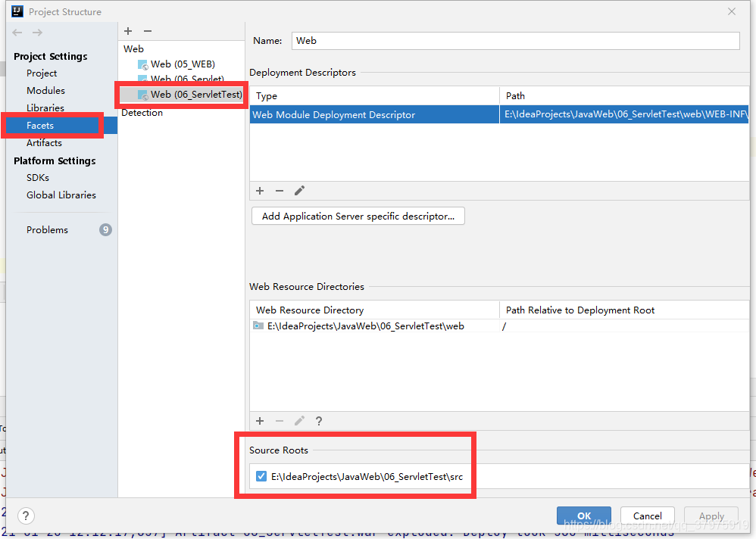Screen dimensions: 756x539
Task: Open Modules settings
Action: [x=45, y=91]
